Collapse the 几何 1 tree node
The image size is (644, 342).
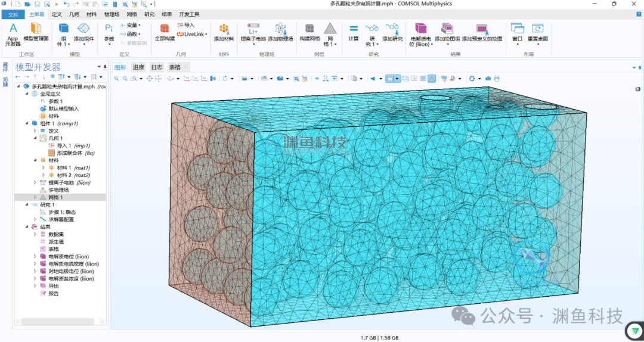35,138
